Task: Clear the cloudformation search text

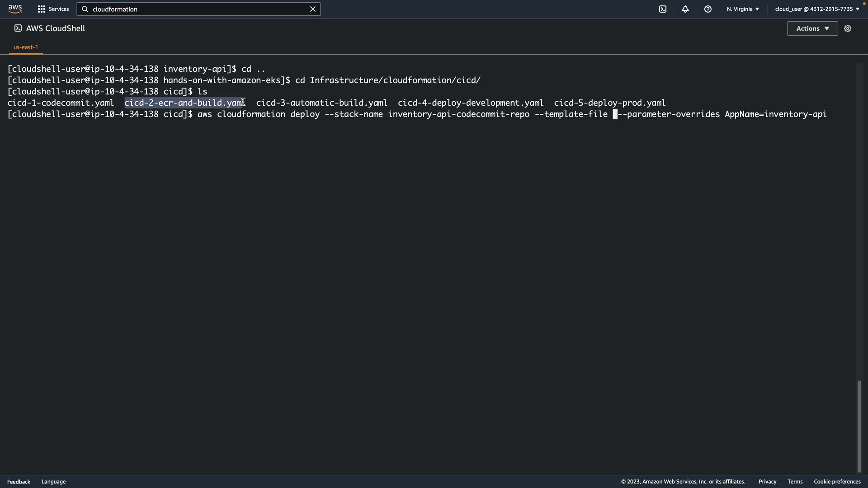Action: pos(312,9)
